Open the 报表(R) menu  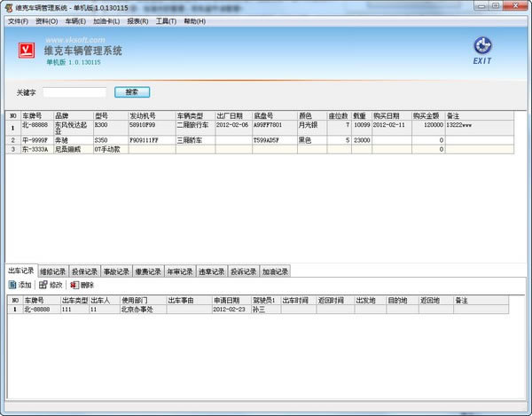pyautogui.click(x=137, y=20)
